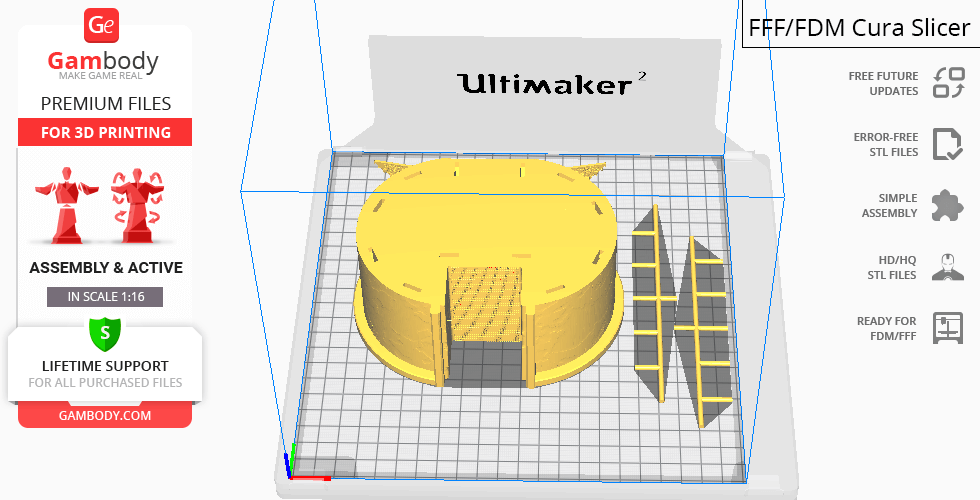The image size is (980, 500).
Task: Click the Ultimaker 2 logo on backplate
Action: pyautogui.click(x=551, y=83)
